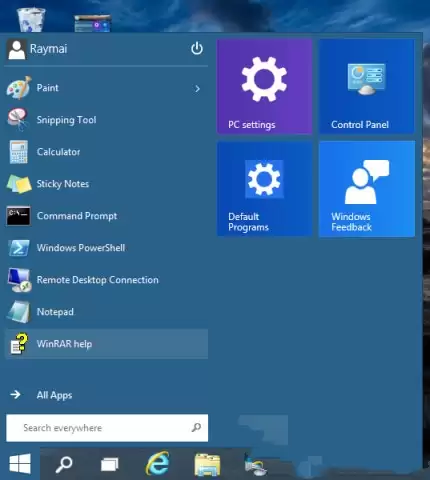Select the Snipping Tool label
This screenshot has height=480, width=430.
66,120
